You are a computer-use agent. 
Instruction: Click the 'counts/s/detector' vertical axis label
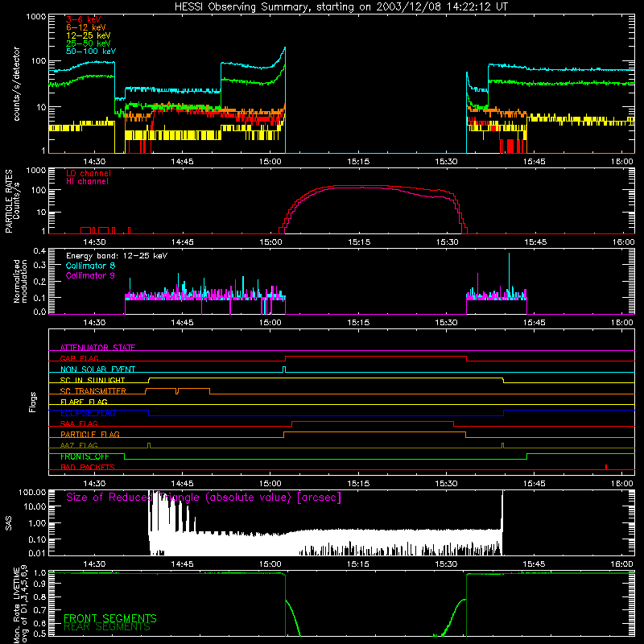17,84
